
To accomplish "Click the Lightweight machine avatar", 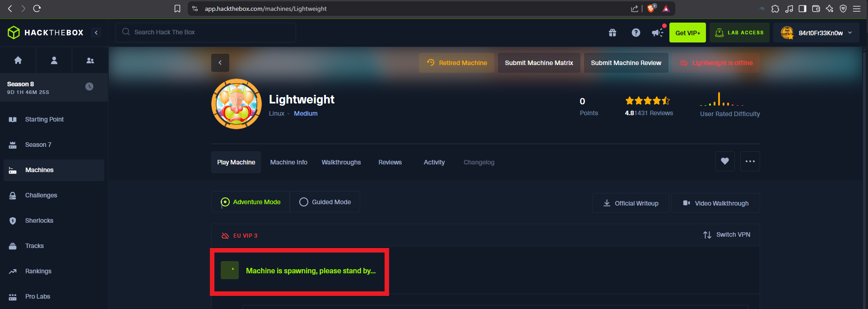I will 237,104.
